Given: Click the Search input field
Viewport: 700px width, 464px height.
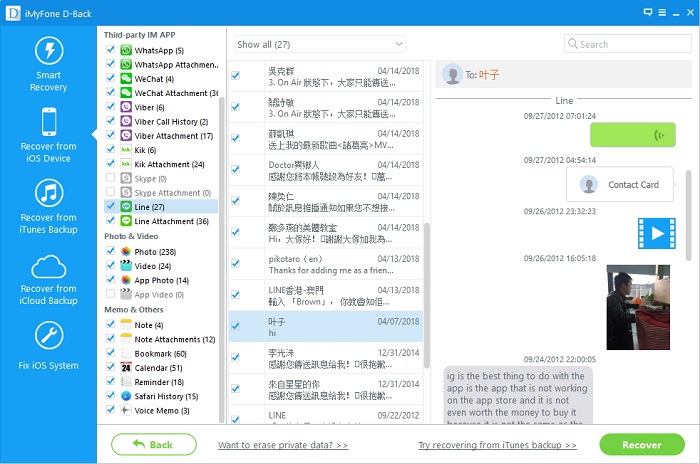Looking at the screenshot, I should [x=628, y=44].
